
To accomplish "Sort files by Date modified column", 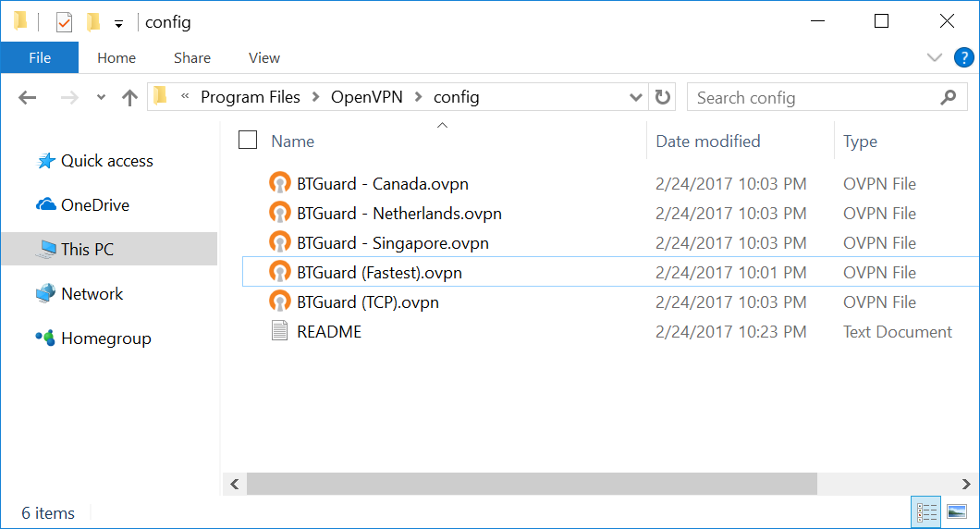I will coord(707,141).
